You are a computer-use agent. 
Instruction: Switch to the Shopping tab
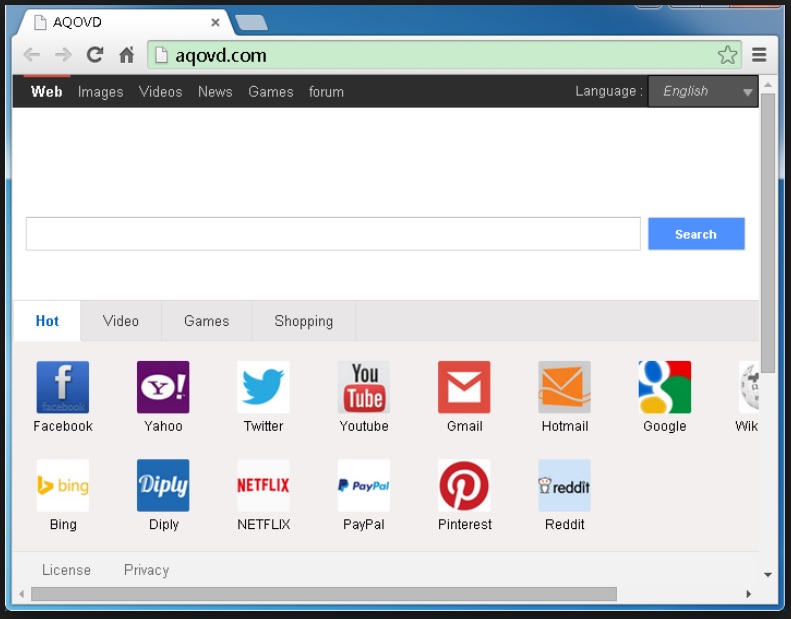304,321
